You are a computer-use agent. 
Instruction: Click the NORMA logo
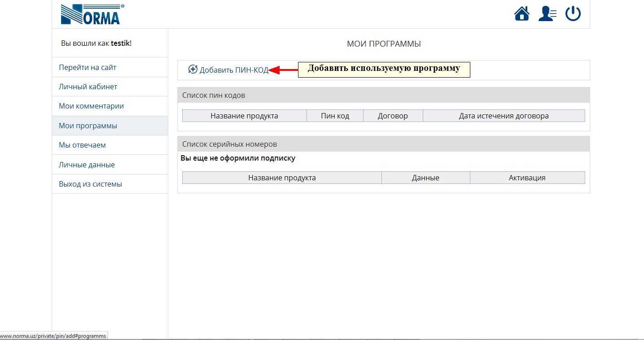click(92, 14)
